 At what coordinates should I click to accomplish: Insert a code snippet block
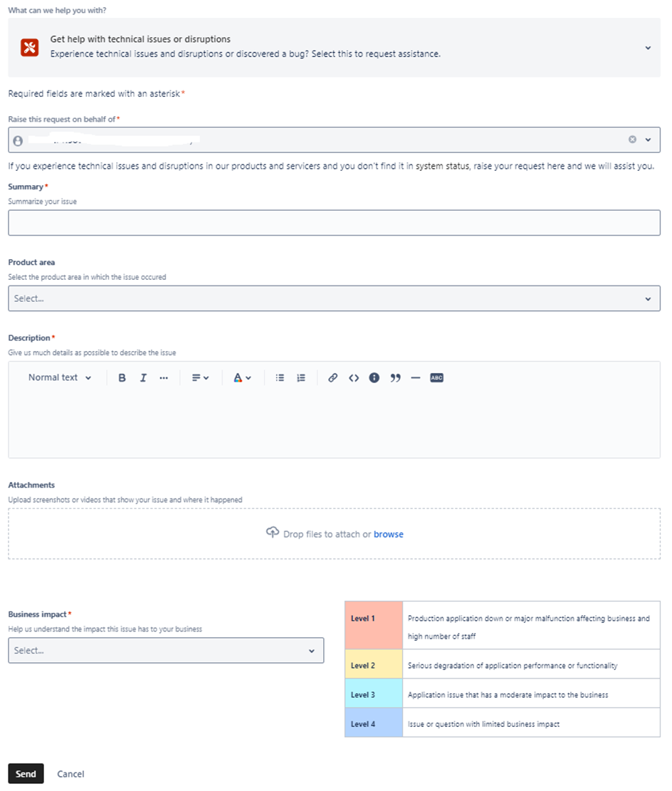click(354, 378)
